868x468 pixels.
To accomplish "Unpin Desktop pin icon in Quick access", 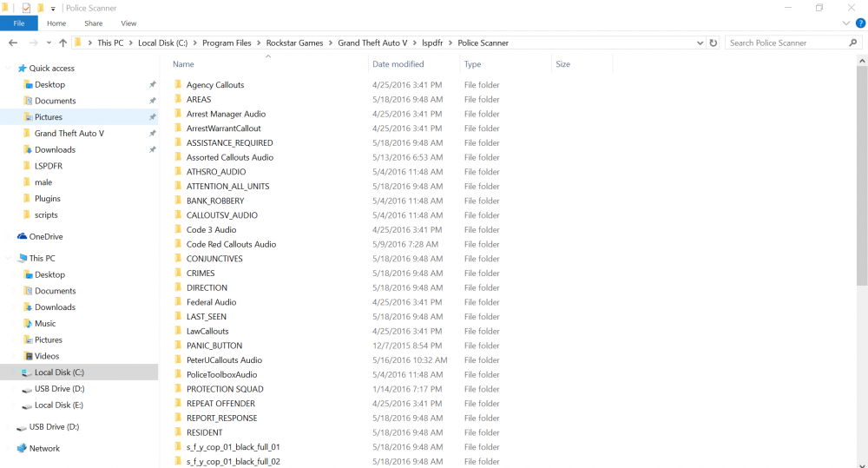I will pyautogui.click(x=152, y=85).
